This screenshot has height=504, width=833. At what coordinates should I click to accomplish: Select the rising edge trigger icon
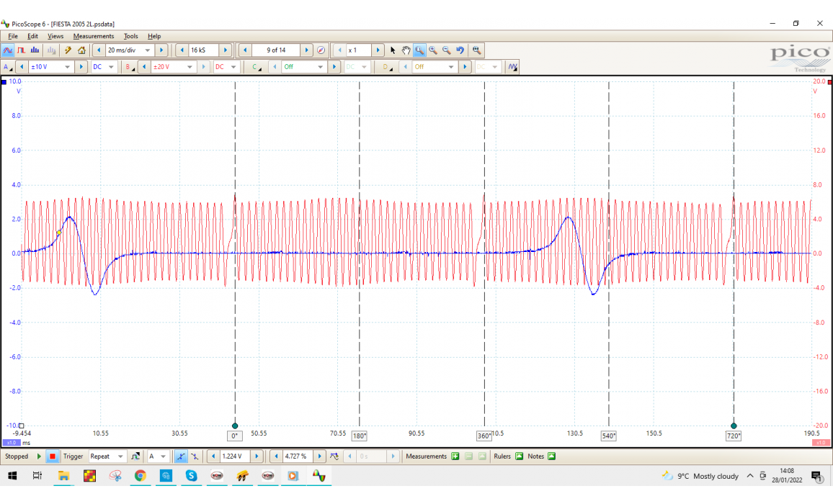[x=181, y=456]
